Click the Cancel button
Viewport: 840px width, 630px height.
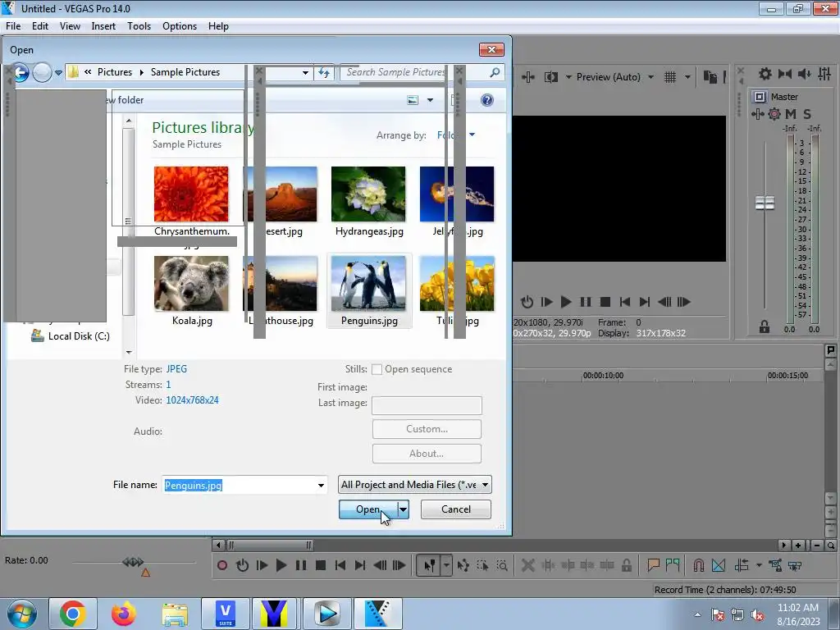tap(456, 509)
